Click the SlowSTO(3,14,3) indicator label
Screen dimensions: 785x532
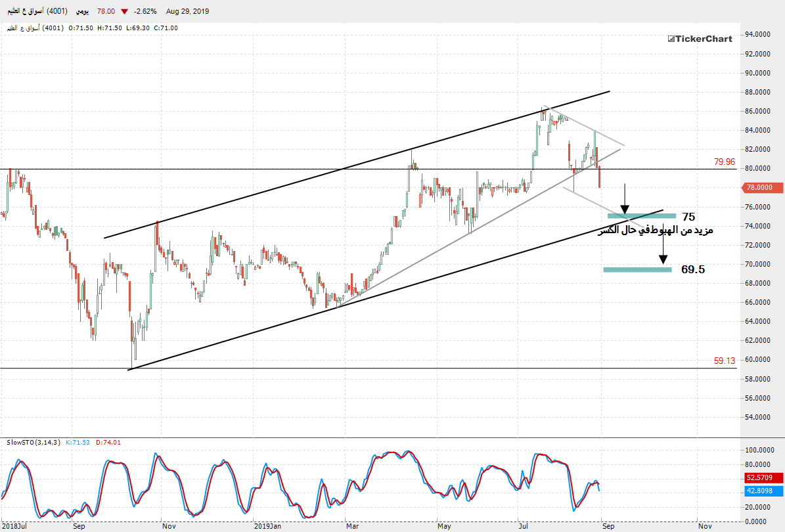pyautogui.click(x=34, y=443)
